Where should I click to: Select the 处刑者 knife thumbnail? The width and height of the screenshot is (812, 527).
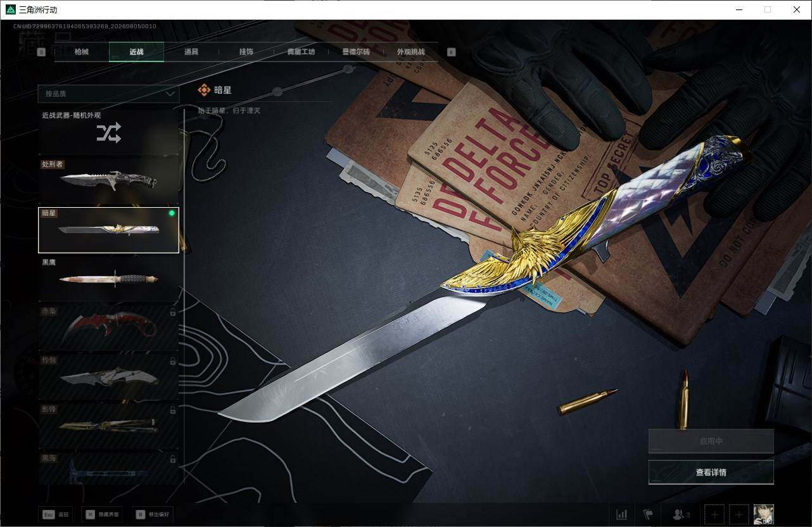tap(108, 181)
